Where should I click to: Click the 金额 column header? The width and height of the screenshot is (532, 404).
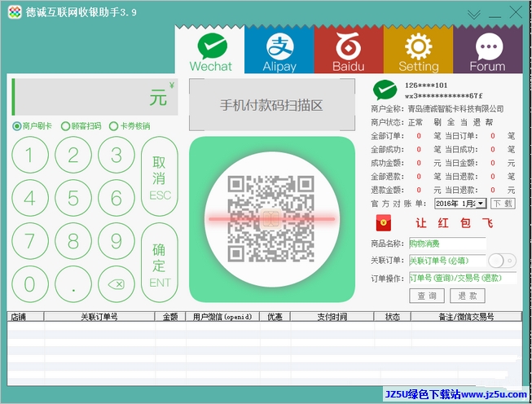pyautogui.click(x=170, y=317)
